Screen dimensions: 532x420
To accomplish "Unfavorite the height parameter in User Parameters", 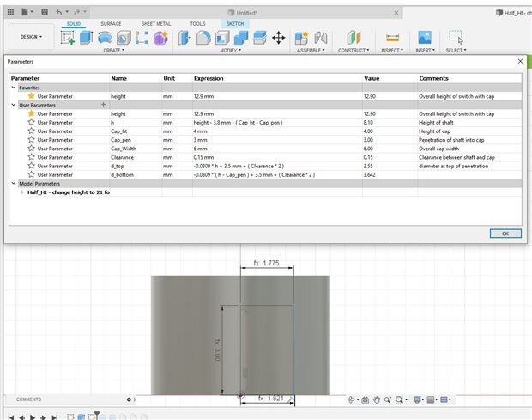I will pyautogui.click(x=32, y=113).
